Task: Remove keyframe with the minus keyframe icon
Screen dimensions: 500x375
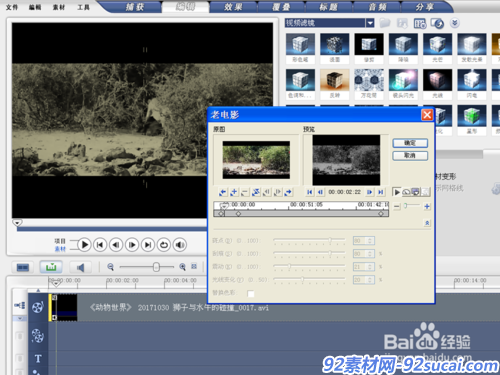Action: [x=245, y=192]
